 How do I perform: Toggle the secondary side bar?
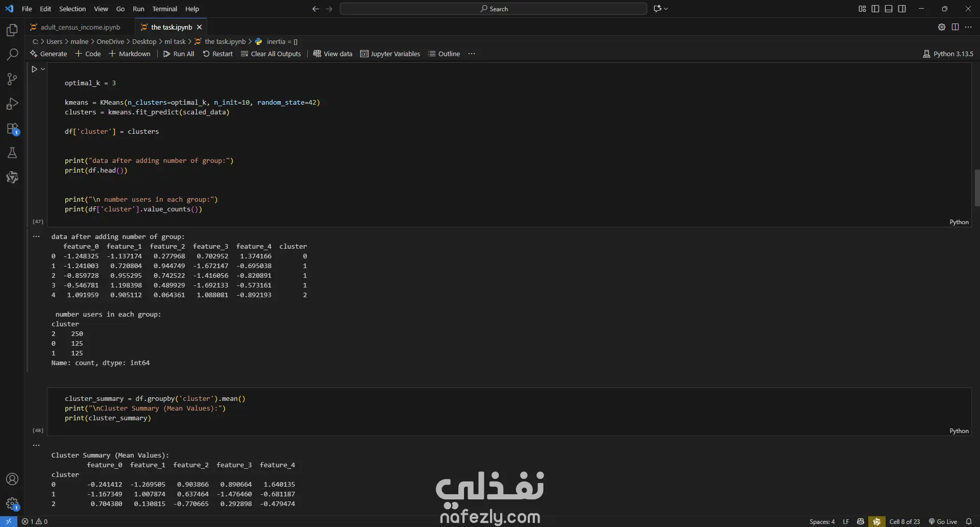[902, 9]
